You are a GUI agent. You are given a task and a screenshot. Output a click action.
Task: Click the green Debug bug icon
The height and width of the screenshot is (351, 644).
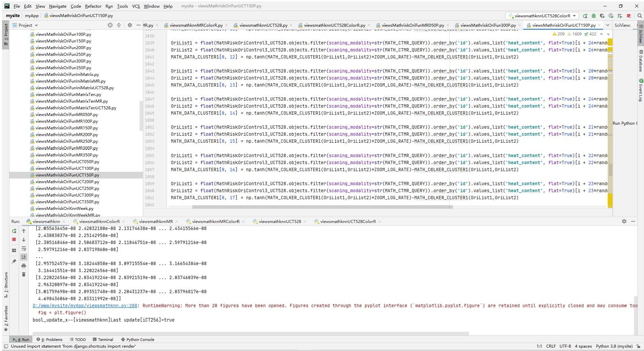tap(594, 16)
